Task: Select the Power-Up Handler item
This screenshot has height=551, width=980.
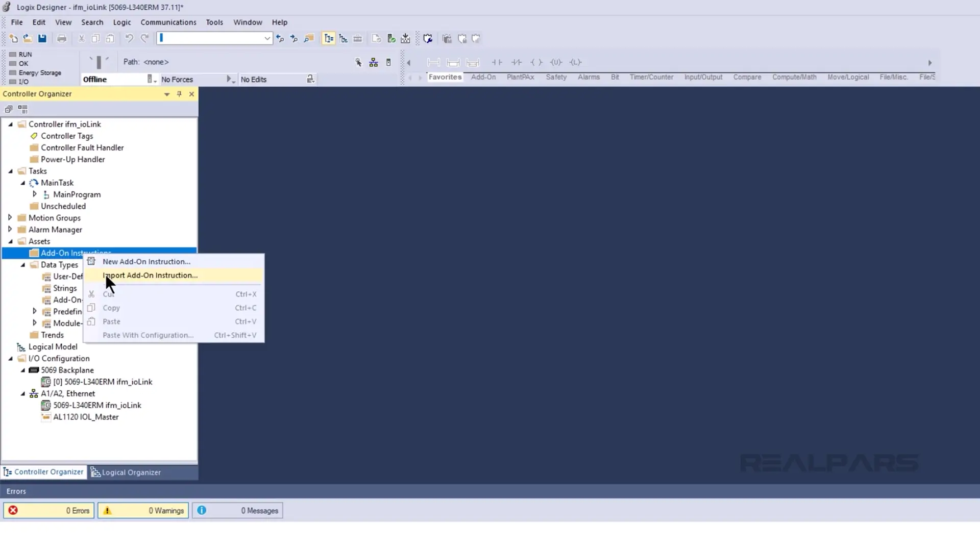Action: pyautogui.click(x=73, y=160)
